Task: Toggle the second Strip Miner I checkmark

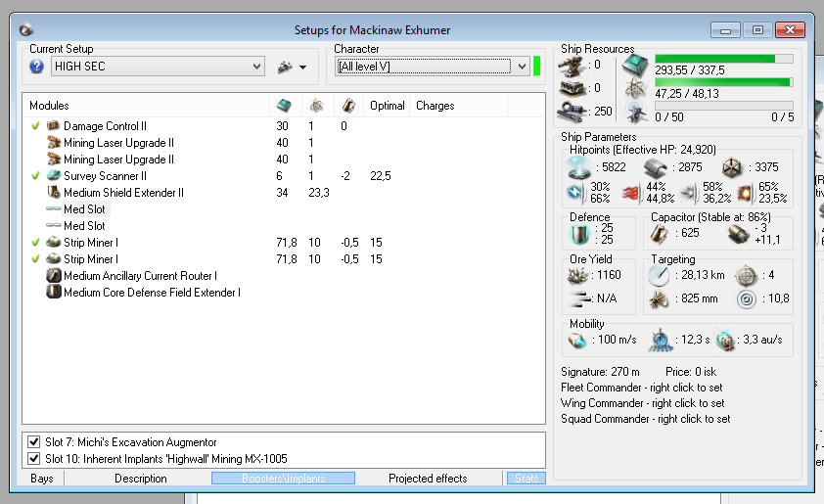Action: 36,258
